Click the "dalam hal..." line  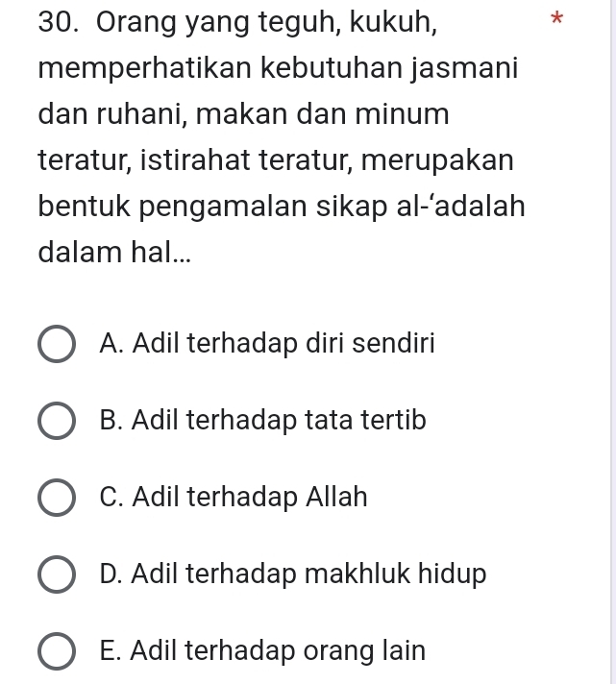98,253
